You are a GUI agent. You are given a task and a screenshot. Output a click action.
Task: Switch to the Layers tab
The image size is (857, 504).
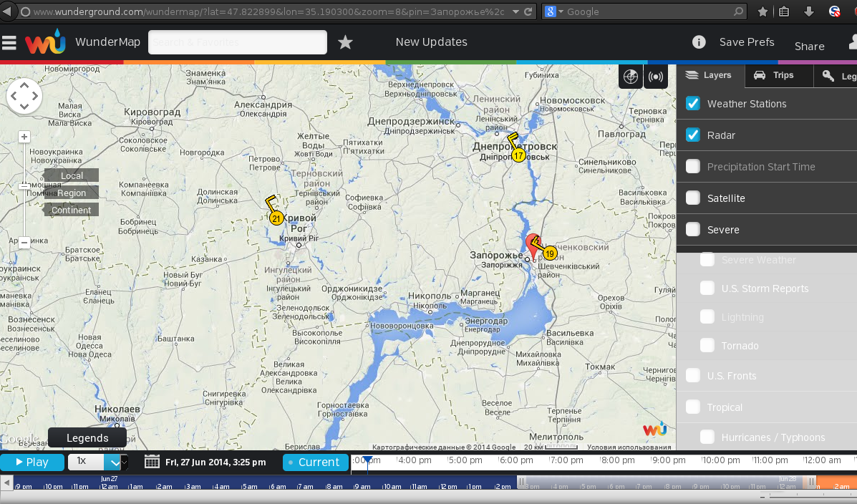tap(710, 75)
